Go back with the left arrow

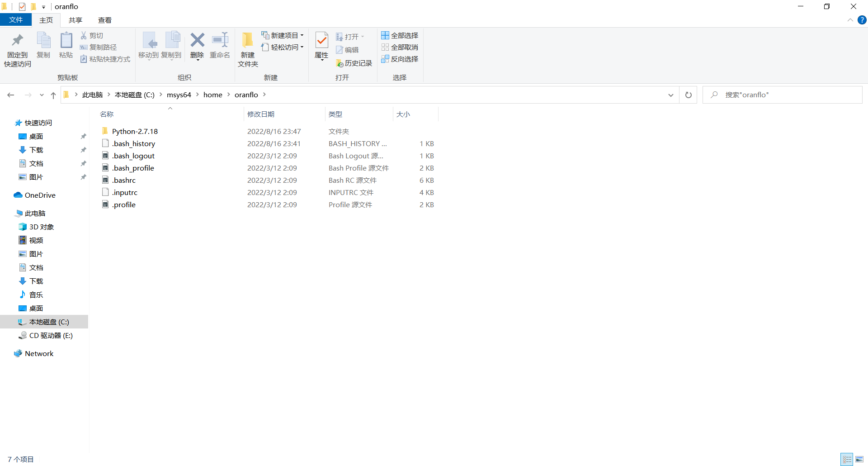(x=11, y=95)
